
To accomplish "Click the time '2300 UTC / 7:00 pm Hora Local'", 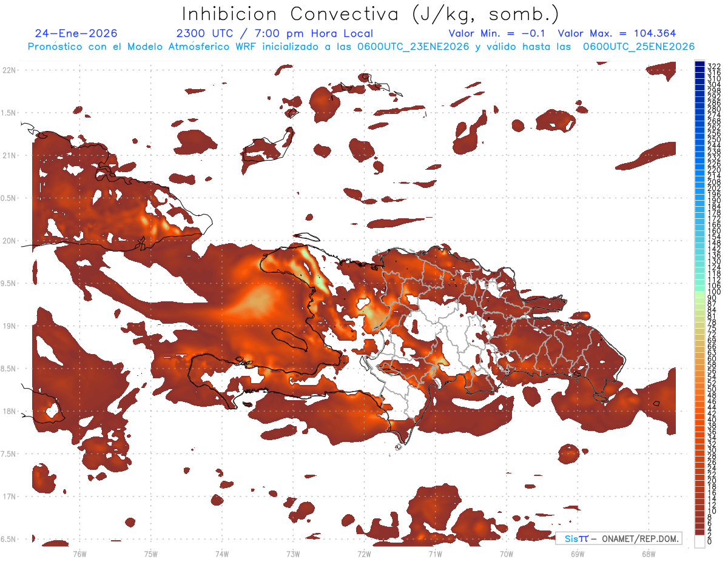I will (275, 33).
